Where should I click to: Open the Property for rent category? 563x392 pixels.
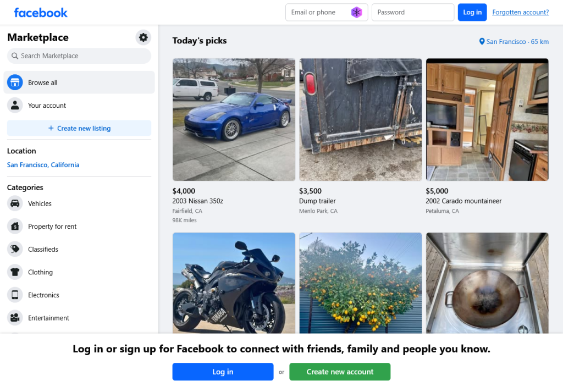point(14,226)
